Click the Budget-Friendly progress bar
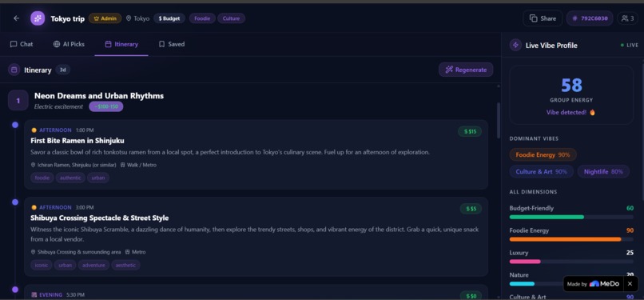Viewport: 644px width, 300px height. (x=571, y=217)
